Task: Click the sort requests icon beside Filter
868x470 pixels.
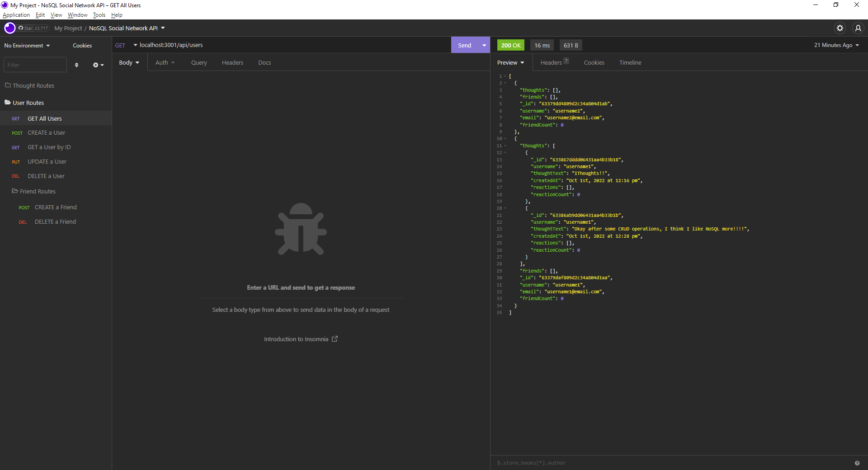Action: pyautogui.click(x=76, y=65)
